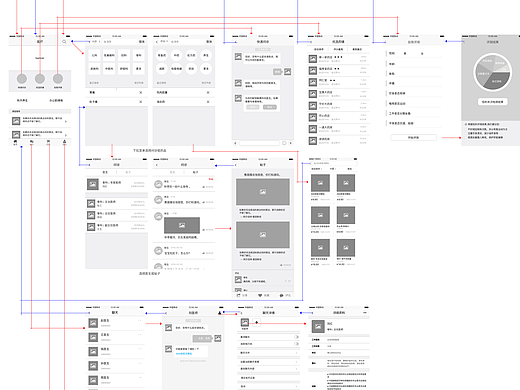
Task: Click cancel text button in square-tile search wireframe
Action: (142, 42)
